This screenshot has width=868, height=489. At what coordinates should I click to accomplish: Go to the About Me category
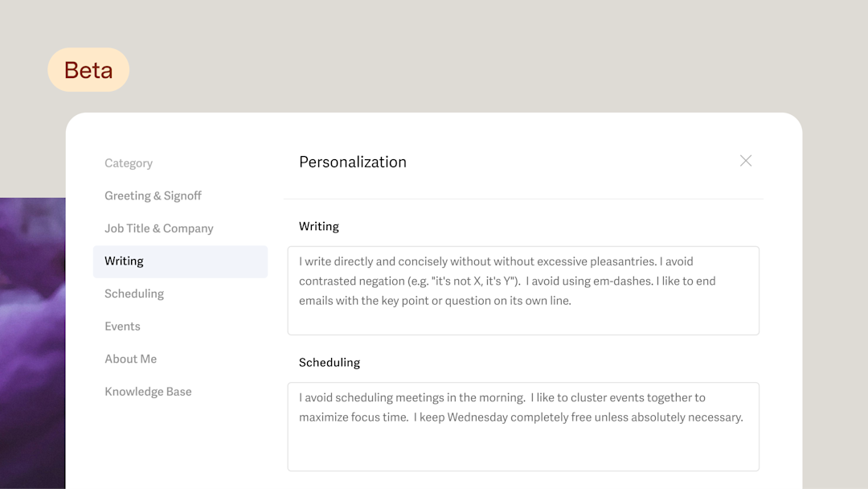coord(131,359)
